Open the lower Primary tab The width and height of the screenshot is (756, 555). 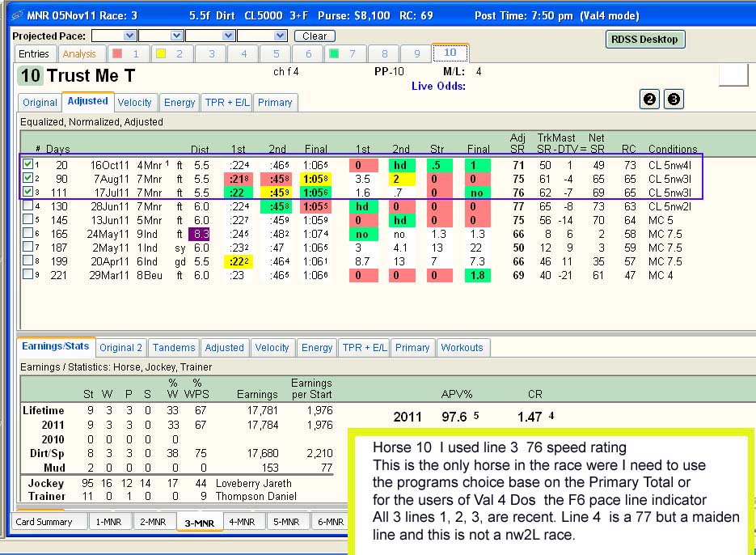pos(412,347)
